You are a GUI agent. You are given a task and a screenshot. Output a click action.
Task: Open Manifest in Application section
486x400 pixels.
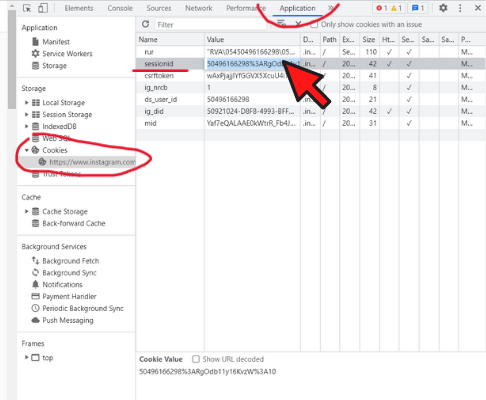(x=56, y=42)
